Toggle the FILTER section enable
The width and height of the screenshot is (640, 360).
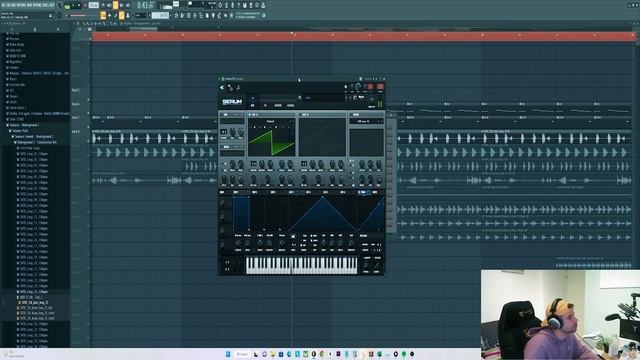click(351, 115)
